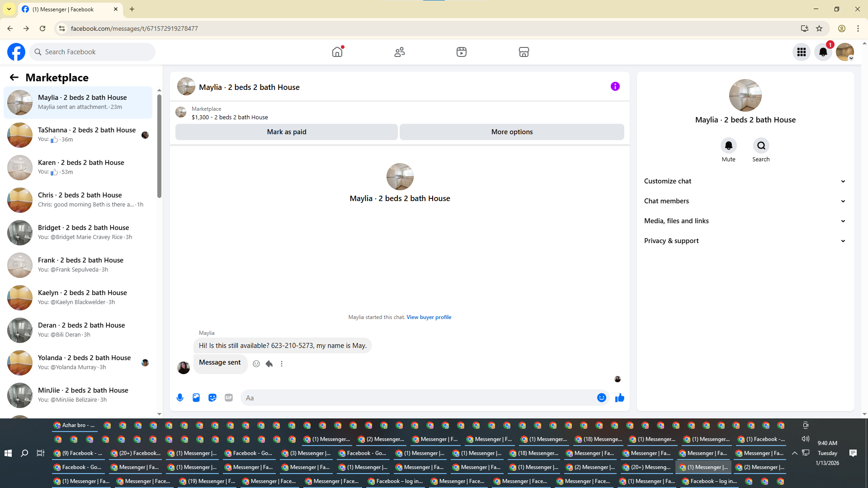Open the sticker picker icon
Viewport: 868px width, 488px height.
coord(212,398)
